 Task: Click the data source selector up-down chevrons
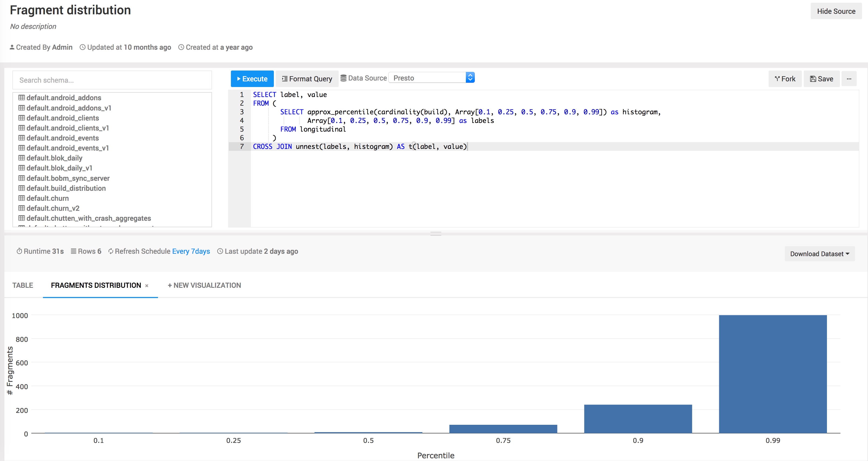pos(470,77)
